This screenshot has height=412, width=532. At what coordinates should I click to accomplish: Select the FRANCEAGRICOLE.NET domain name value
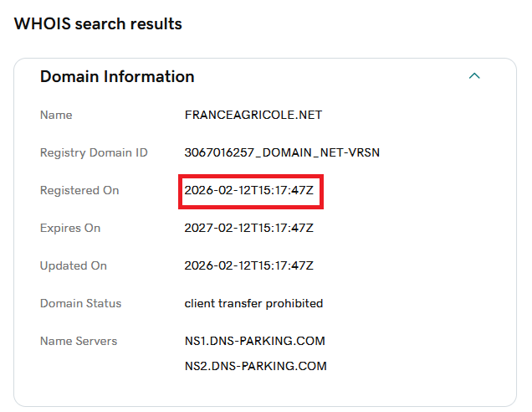click(x=253, y=115)
